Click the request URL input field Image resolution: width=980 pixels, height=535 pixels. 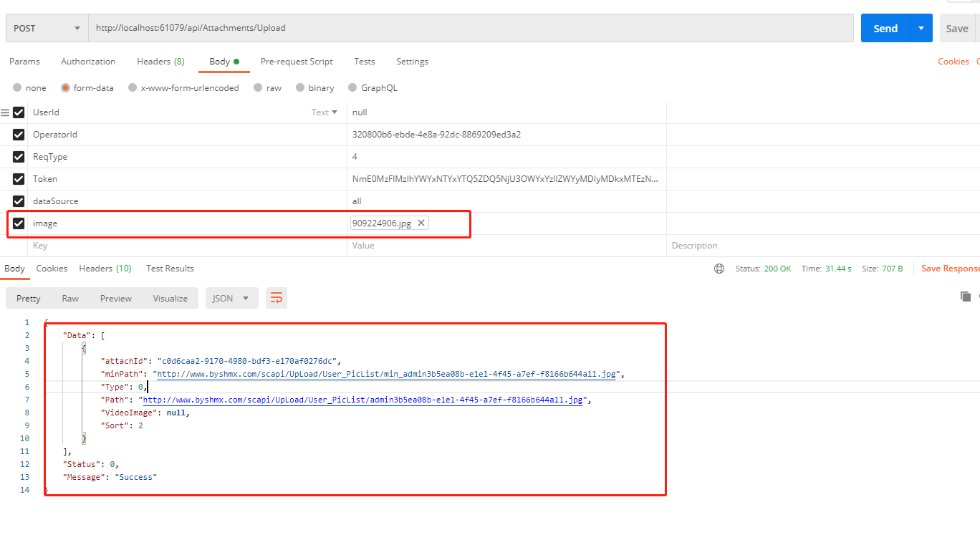click(x=470, y=29)
